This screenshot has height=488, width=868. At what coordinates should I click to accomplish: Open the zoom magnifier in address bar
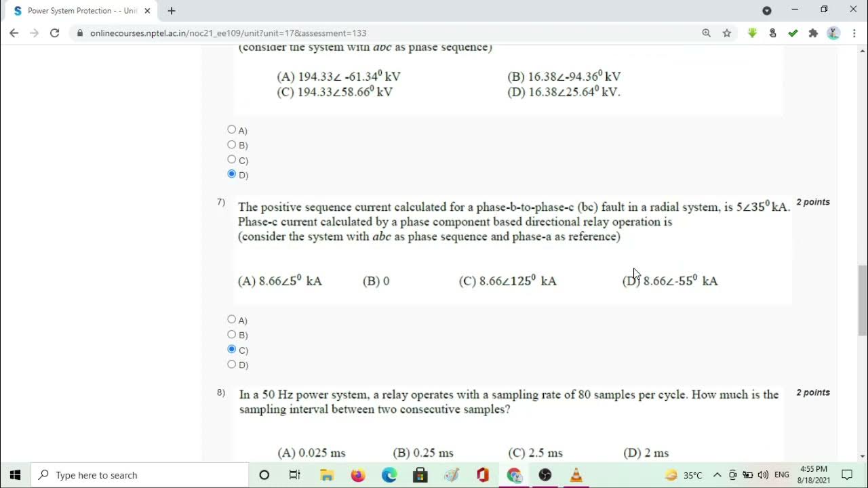tap(707, 33)
